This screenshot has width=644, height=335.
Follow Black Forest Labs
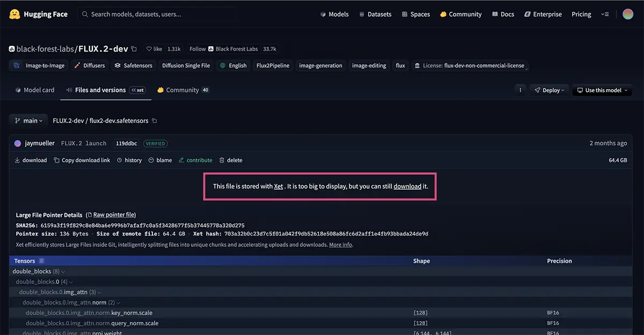(x=197, y=49)
